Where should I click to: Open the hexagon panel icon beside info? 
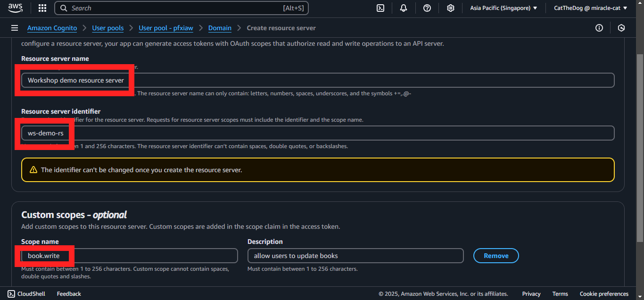pos(621,28)
